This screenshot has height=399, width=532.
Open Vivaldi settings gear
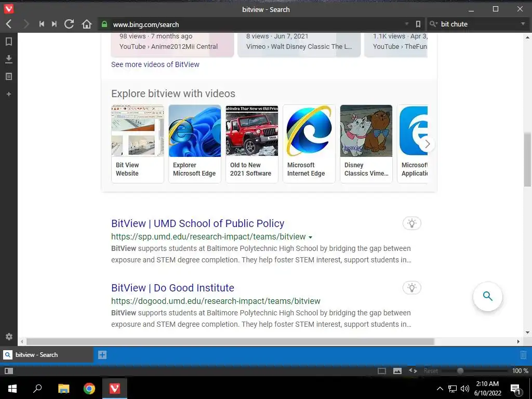9,337
